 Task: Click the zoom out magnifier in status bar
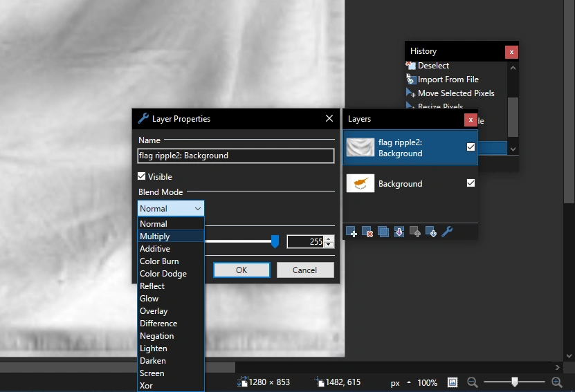pos(473,382)
